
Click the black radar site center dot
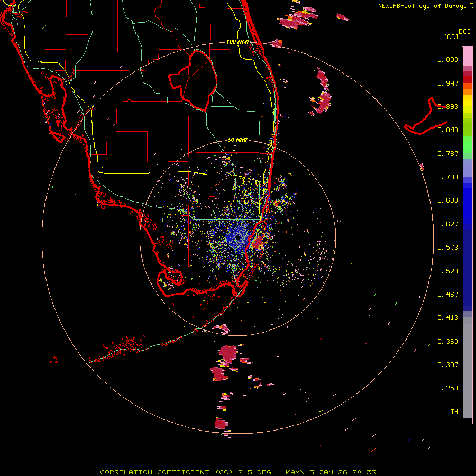[x=238, y=237]
